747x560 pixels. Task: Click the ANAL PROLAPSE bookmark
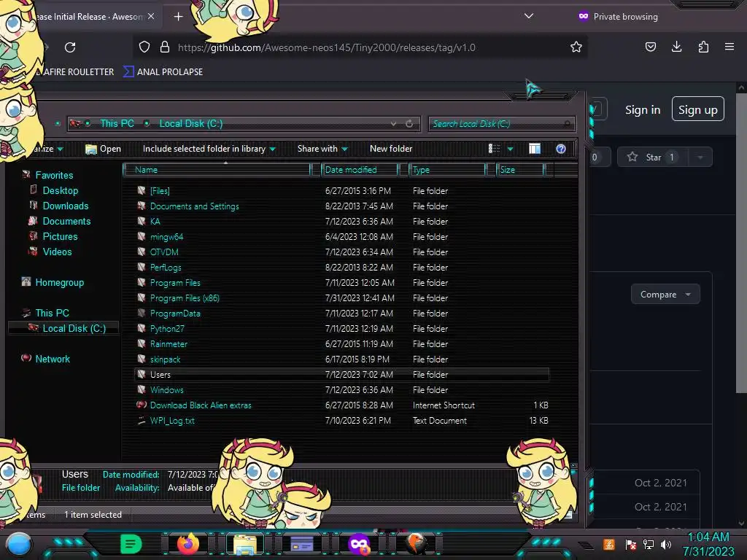point(163,72)
